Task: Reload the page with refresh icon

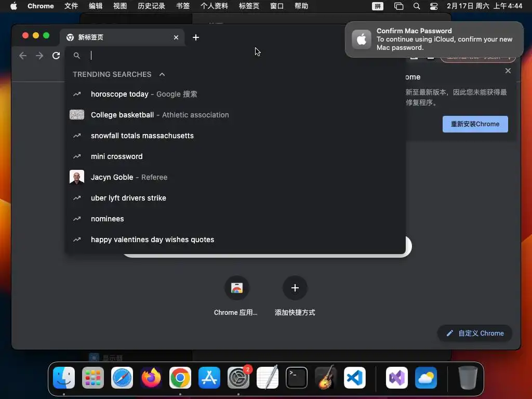Action: [56, 56]
